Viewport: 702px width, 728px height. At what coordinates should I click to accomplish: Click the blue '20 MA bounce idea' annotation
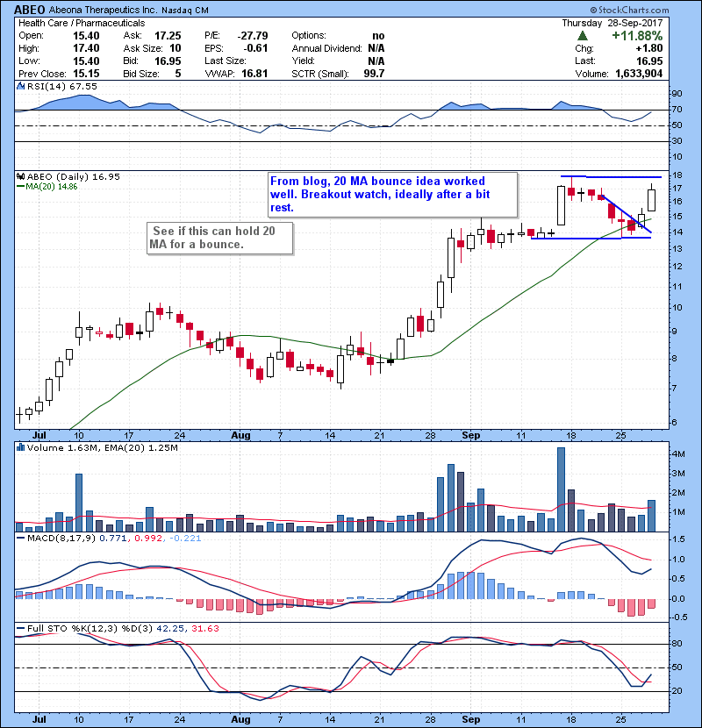tap(392, 195)
